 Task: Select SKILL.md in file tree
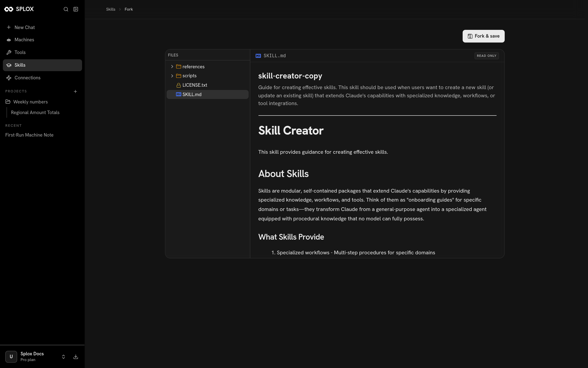pyautogui.click(x=207, y=94)
